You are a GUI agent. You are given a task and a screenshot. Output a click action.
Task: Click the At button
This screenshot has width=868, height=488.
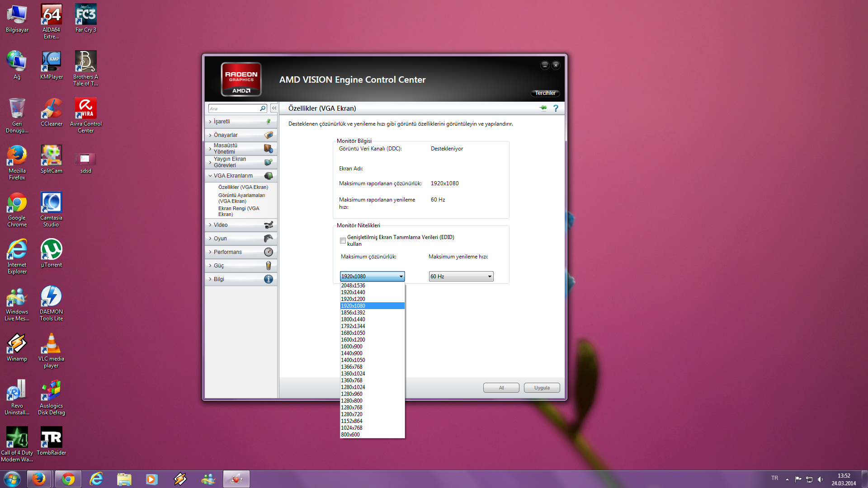pyautogui.click(x=501, y=388)
